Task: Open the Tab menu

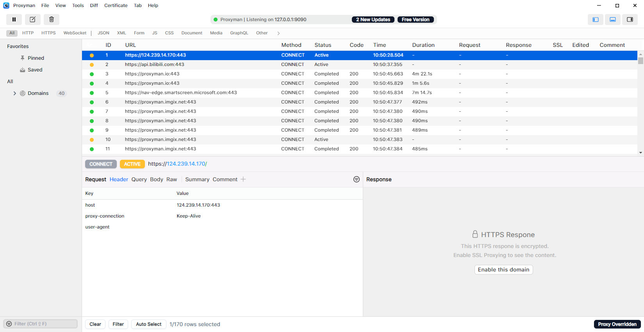Action: pos(138,5)
